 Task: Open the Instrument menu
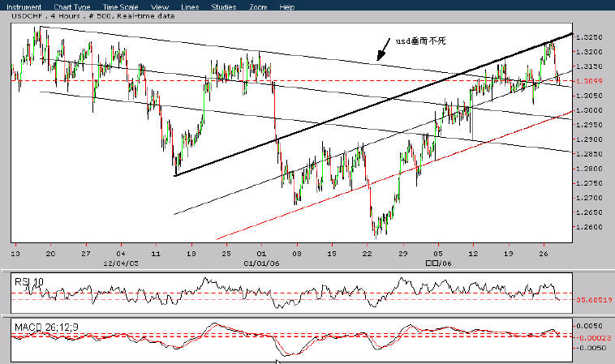[x=24, y=7]
